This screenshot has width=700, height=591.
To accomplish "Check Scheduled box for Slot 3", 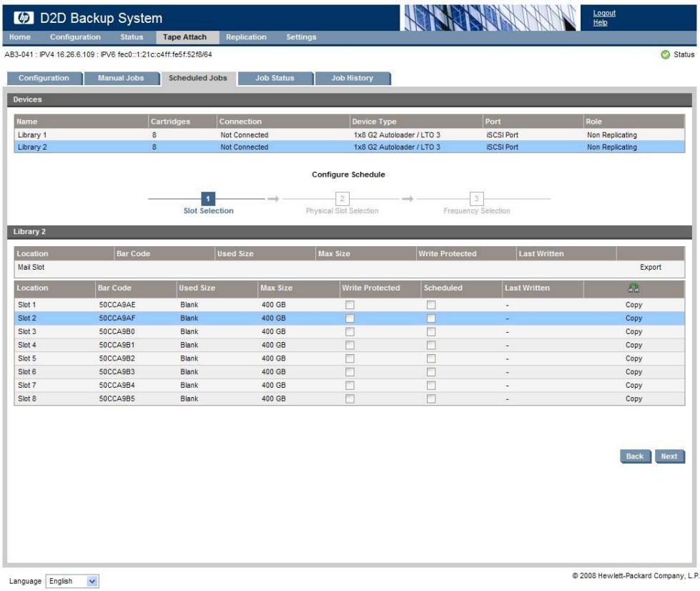I will pos(431,331).
